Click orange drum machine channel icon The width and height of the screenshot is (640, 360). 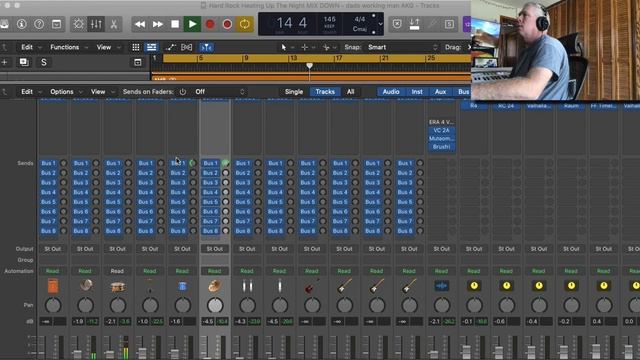click(53, 286)
